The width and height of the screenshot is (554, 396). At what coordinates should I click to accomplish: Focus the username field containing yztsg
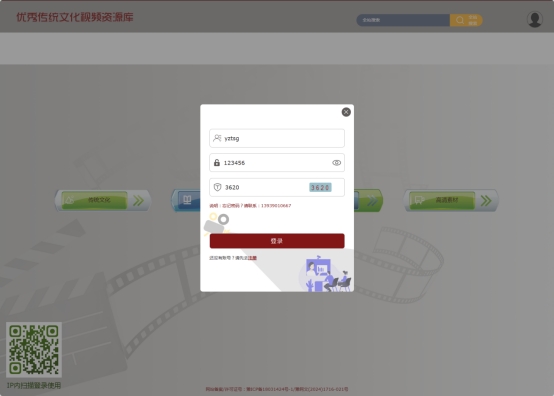click(277, 138)
